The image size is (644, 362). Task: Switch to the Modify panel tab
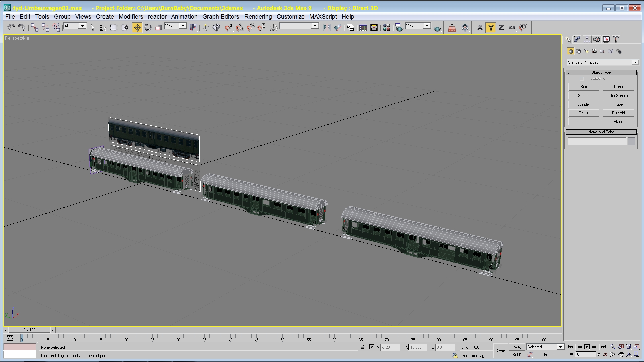(x=577, y=40)
